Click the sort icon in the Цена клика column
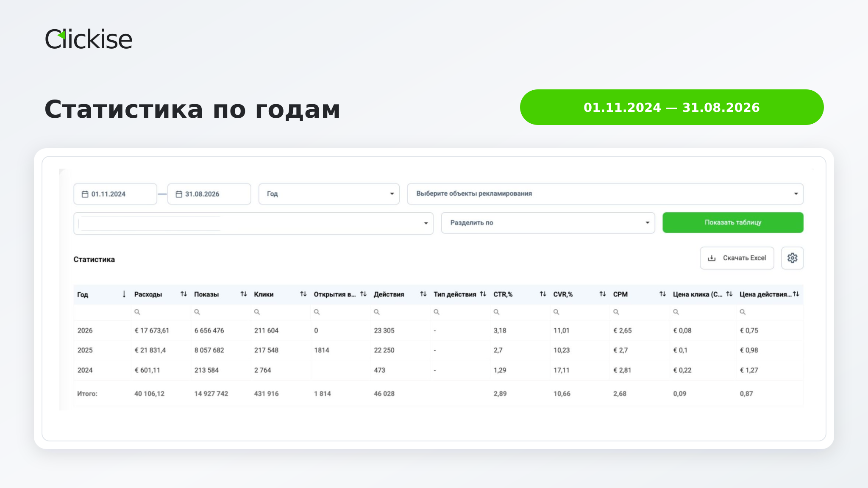 click(729, 294)
